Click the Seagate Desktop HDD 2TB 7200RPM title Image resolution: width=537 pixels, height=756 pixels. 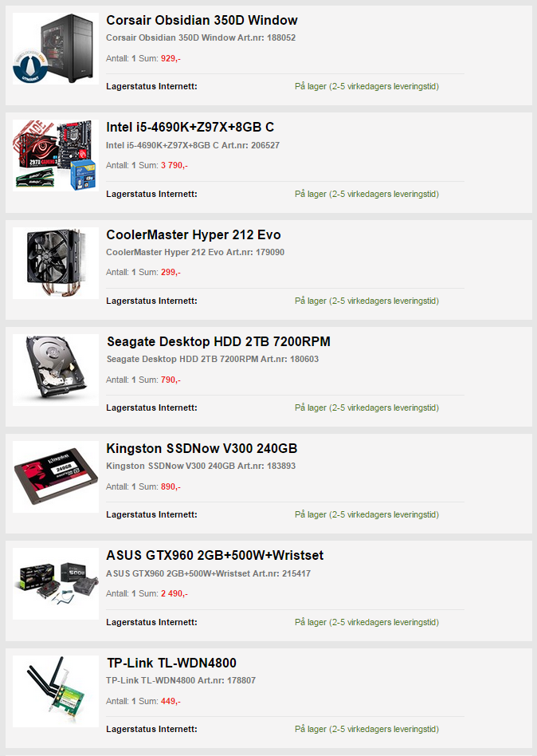[218, 342]
